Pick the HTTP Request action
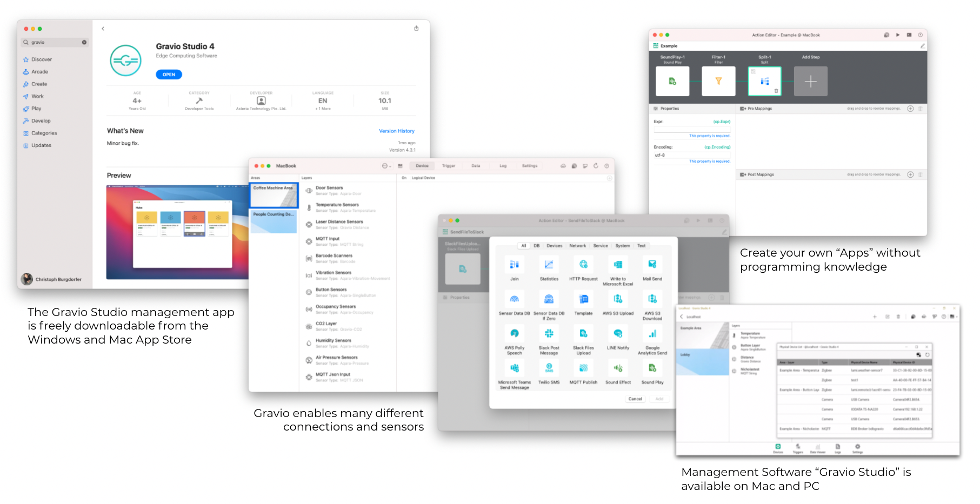Image resolution: width=980 pixels, height=504 pixels. (583, 265)
